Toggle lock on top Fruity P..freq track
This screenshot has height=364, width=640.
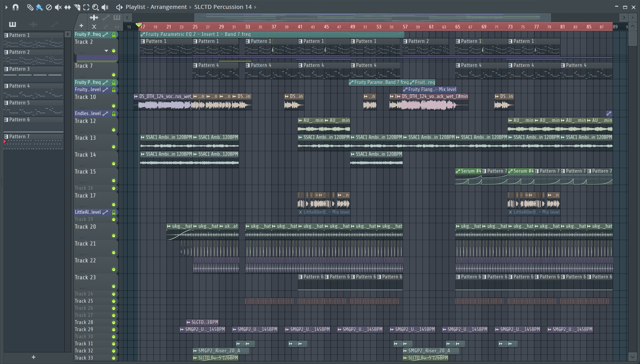point(114,34)
